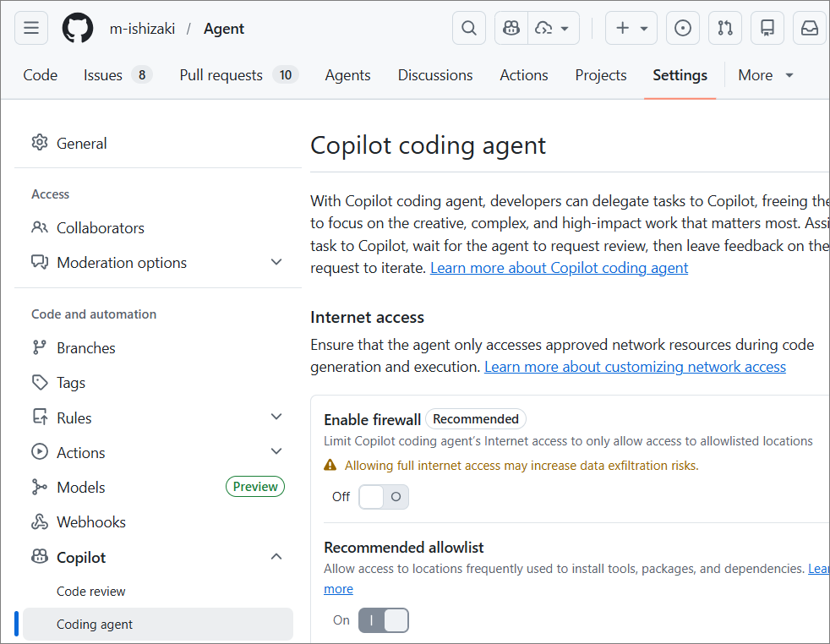Screen dimensions: 830x644
Task: Open the Discussions tab
Action: point(435,75)
